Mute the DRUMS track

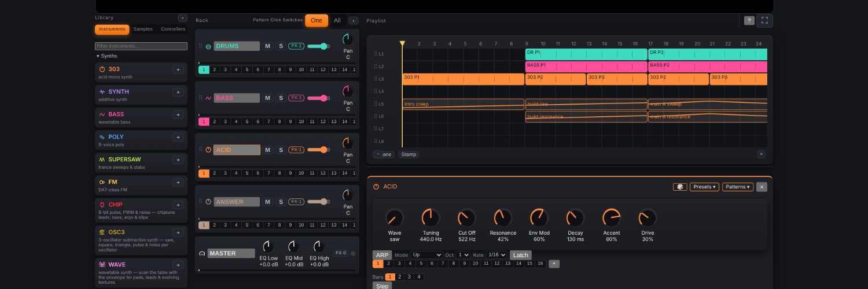(x=267, y=46)
